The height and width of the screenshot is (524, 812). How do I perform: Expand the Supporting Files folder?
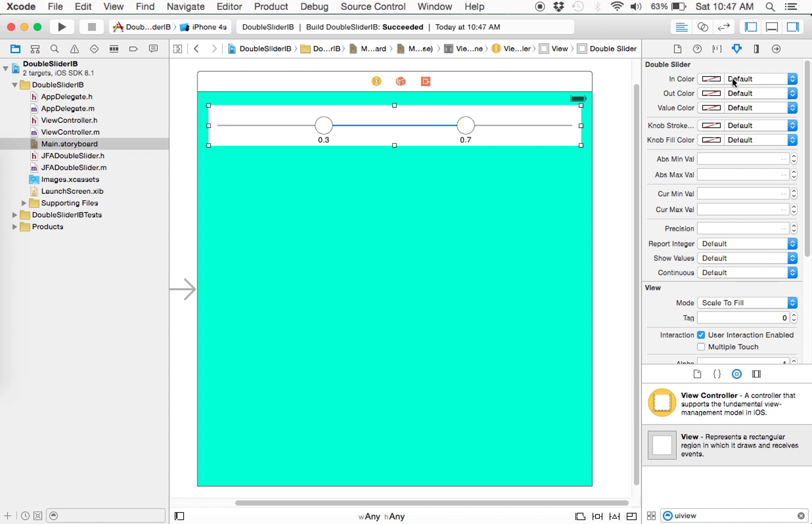24,203
